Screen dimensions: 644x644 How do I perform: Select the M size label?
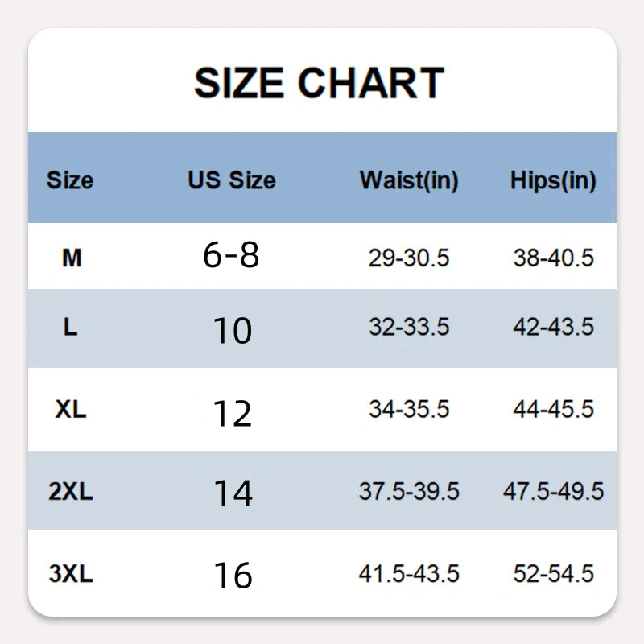pyautogui.click(x=72, y=258)
